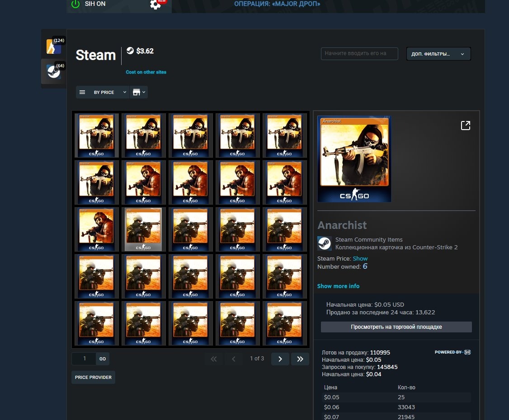Viewport: 509px width, 420px height.
Task: Select Steam inventory tab with 64 items
Action: click(x=54, y=71)
